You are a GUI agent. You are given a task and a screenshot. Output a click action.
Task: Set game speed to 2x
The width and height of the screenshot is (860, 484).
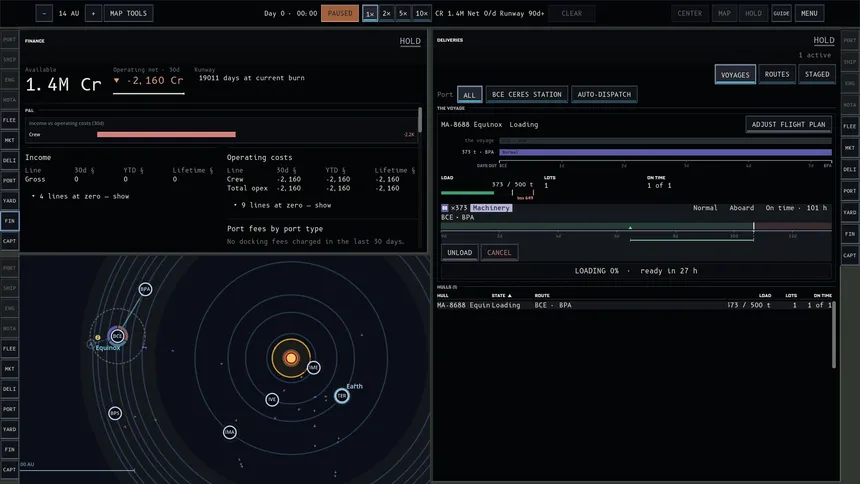pos(387,13)
